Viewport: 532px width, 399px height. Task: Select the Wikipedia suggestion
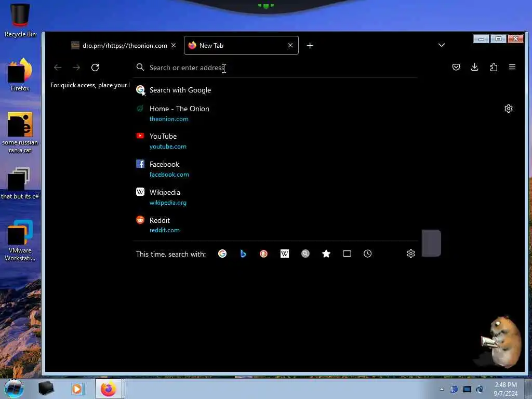pyautogui.click(x=275, y=197)
